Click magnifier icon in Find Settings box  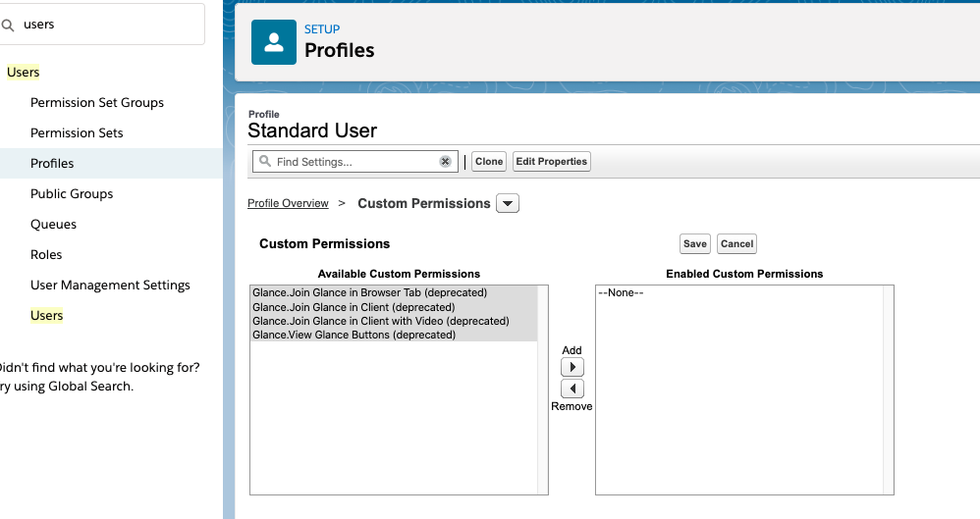pos(264,162)
